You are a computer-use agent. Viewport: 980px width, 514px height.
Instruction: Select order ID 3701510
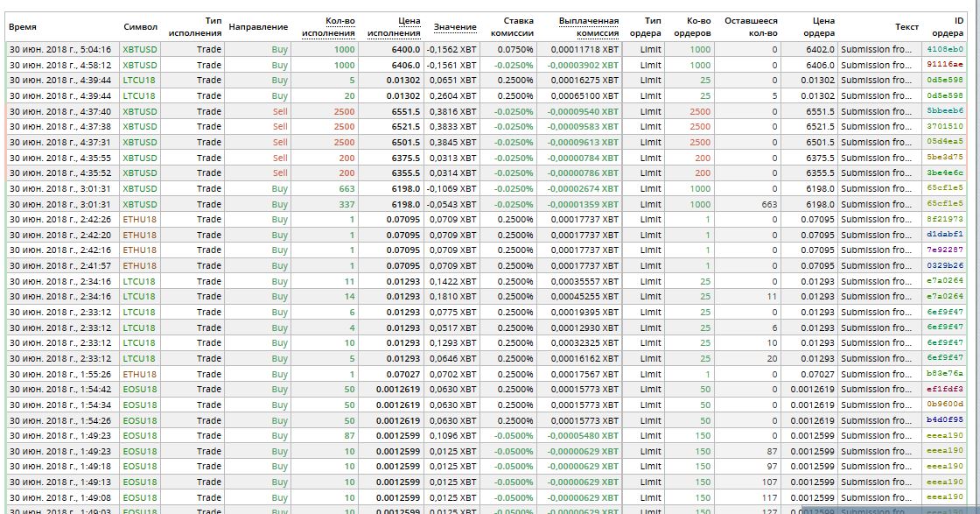click(945, 126)
